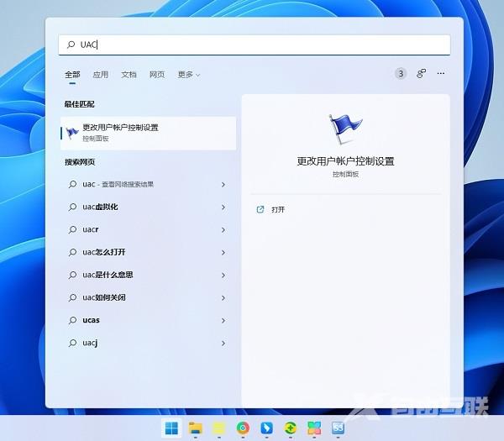504x441 pixels.
Task: Click search icon beside uac web results
Action: [x=72, y=184]
